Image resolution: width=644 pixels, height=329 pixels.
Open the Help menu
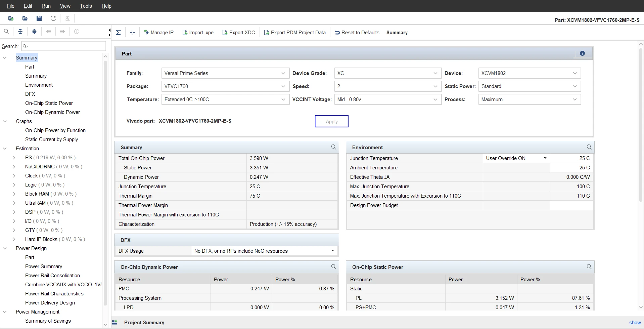106,6
